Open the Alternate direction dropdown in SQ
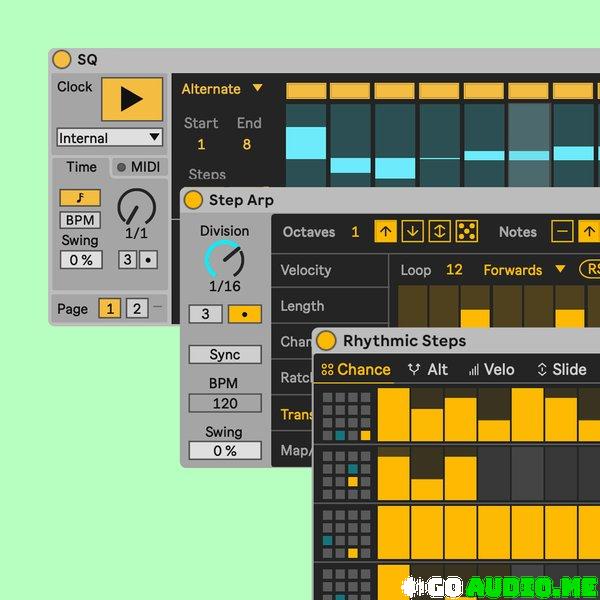 [x=222, y=89]
